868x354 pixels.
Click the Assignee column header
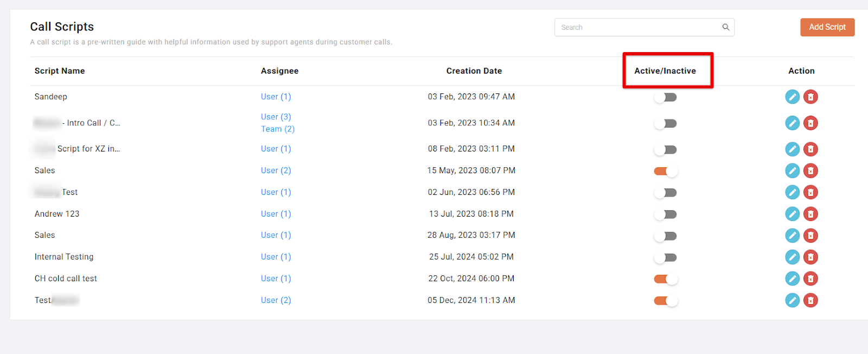tap(279, 71)
